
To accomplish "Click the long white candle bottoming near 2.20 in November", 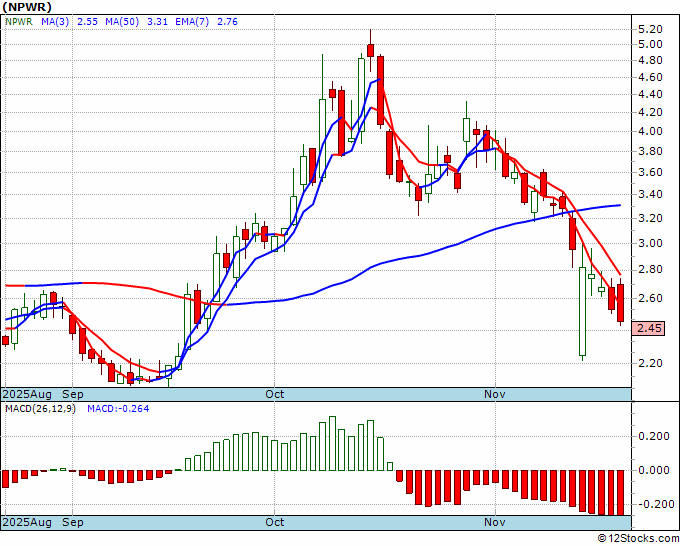I will coord(582,311).
